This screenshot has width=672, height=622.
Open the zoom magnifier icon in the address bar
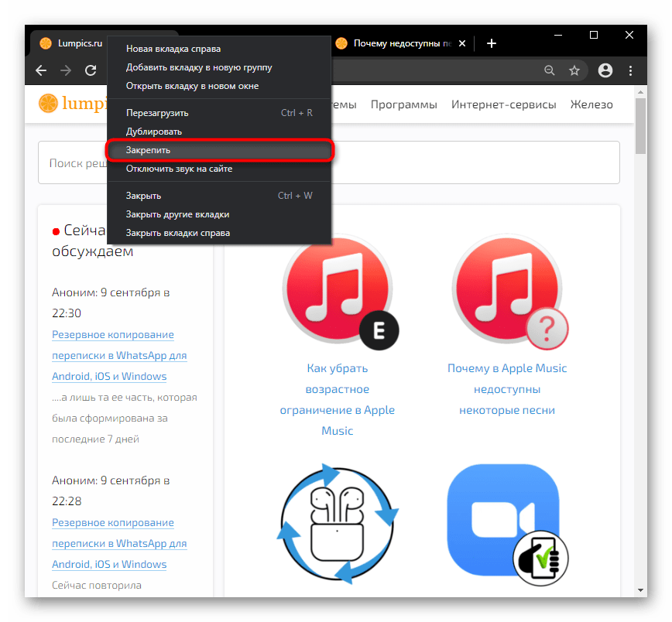550,70
